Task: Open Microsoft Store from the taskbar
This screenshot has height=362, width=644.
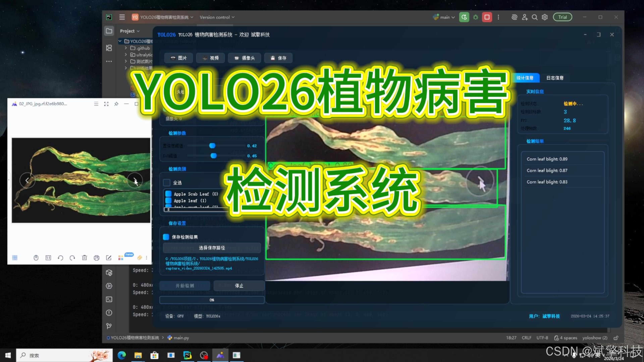Action: (x=154, y=355)
